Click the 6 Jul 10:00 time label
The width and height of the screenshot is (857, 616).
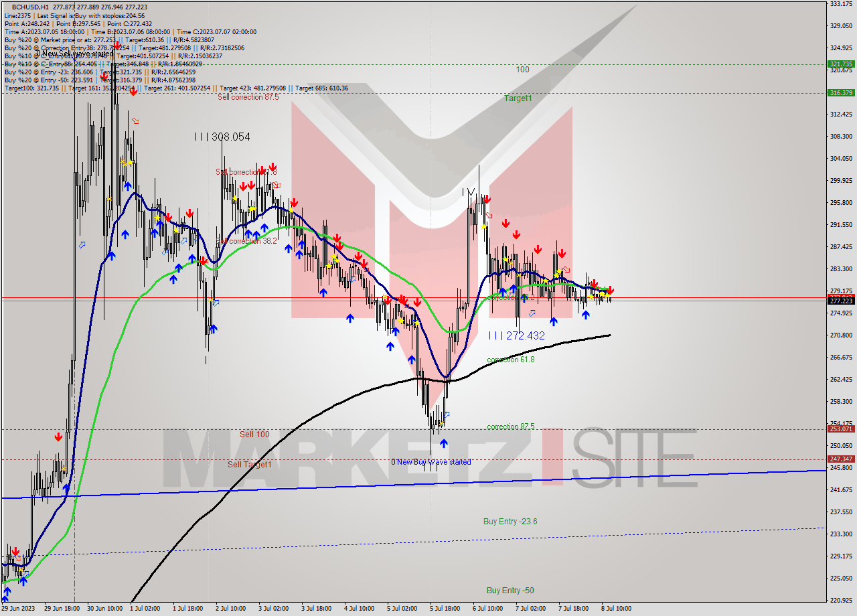(488, 609)
